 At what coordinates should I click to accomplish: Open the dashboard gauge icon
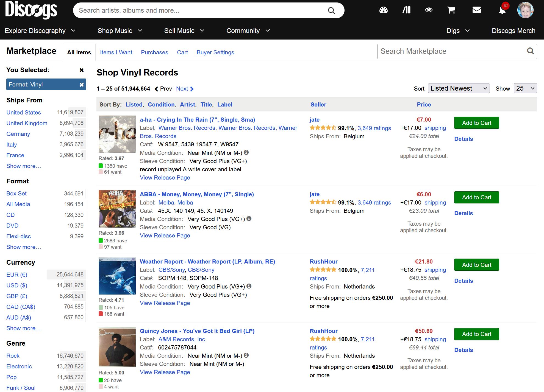tap(383, 10)
